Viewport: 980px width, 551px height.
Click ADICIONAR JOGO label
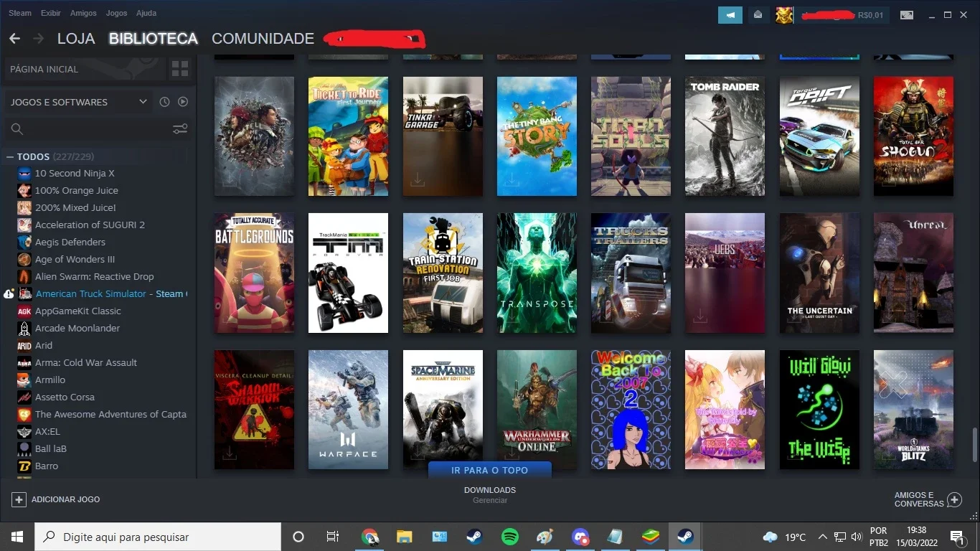pos(66,499)
